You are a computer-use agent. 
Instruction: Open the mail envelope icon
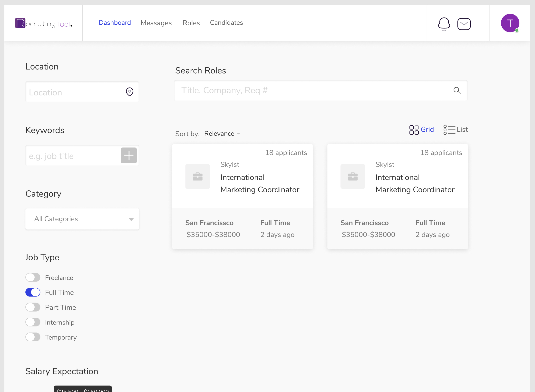click(x=464, y=24)
